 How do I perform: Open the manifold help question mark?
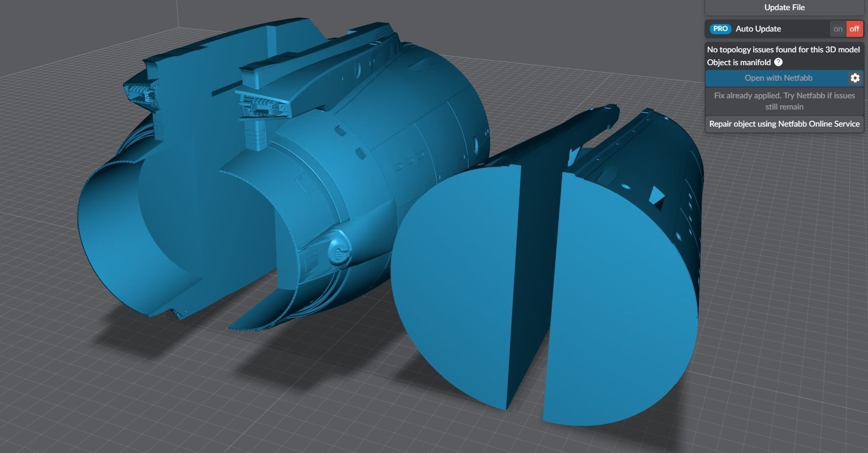[x=778, y=63]
